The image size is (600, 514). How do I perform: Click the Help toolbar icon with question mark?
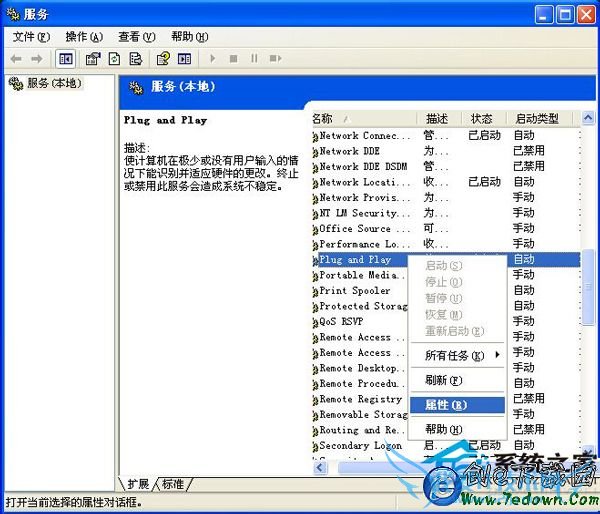tap(163, 59)
